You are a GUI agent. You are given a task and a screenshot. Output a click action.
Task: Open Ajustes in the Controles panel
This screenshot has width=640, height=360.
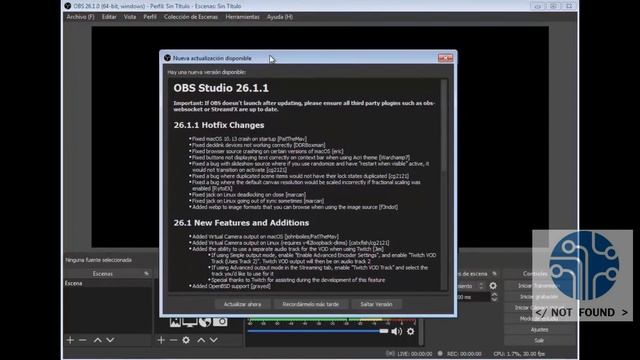coord(539,329)
